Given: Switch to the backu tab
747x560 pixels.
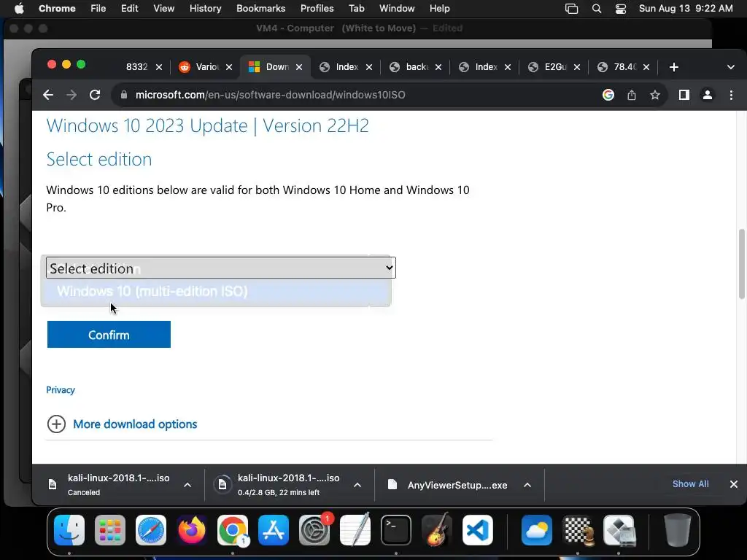Looking at the screenshot, I should pos(415,66).
